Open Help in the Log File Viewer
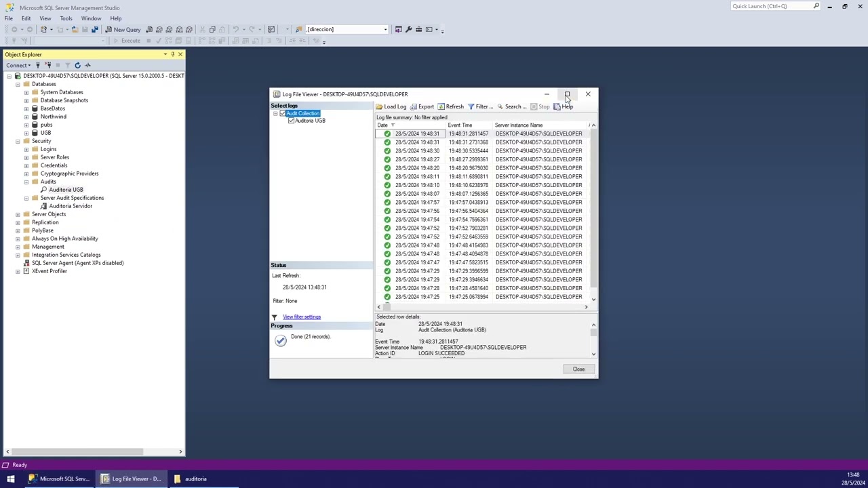 [x=564, y=106]
